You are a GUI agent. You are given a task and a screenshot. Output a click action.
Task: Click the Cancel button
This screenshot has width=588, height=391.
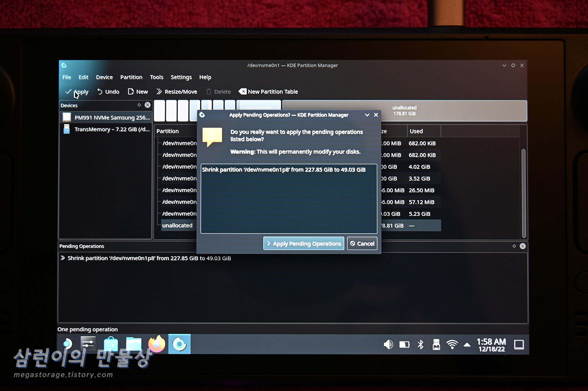(362, 244)
